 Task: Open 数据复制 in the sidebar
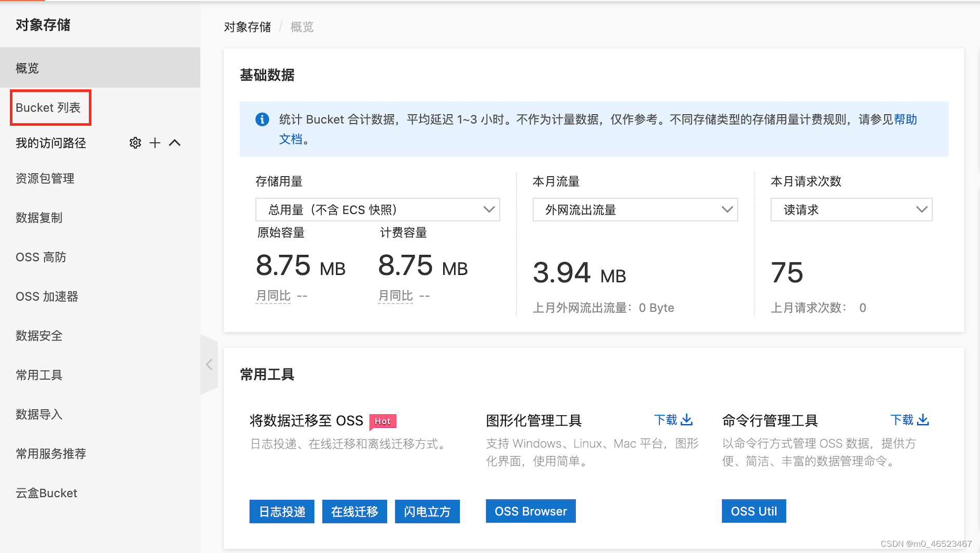39,218
